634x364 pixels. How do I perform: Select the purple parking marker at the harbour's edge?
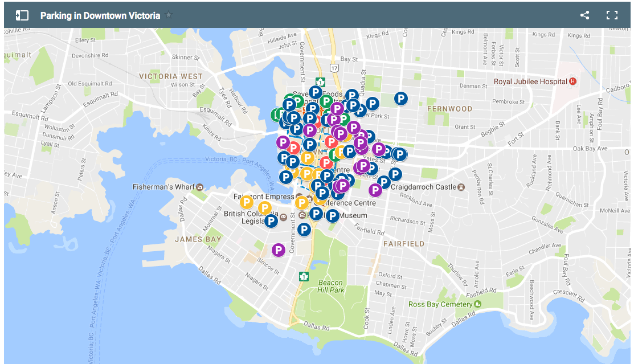tap(283, 142)
